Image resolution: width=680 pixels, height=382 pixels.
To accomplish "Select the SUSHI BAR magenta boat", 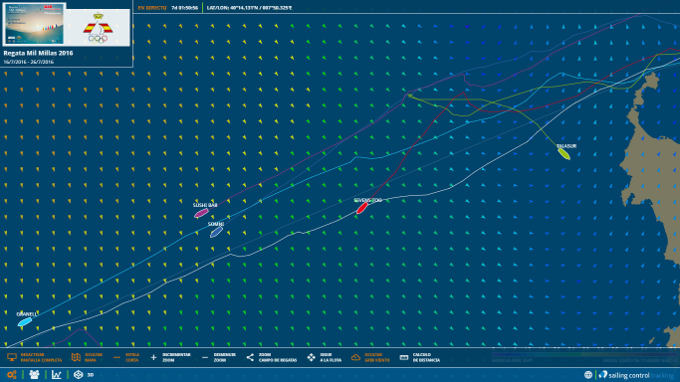I will click(201, 213).
